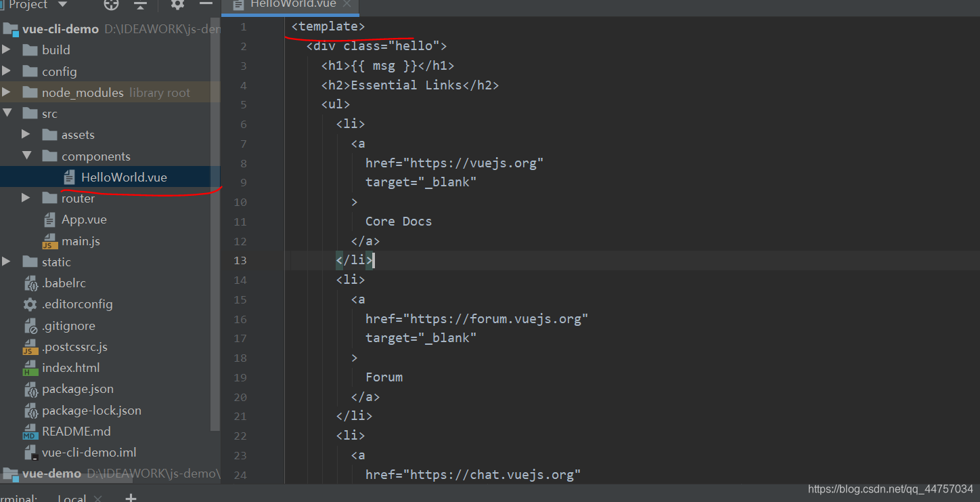
Task: Click line number 13 in the gutter
Action: click(x=240, y=260)
